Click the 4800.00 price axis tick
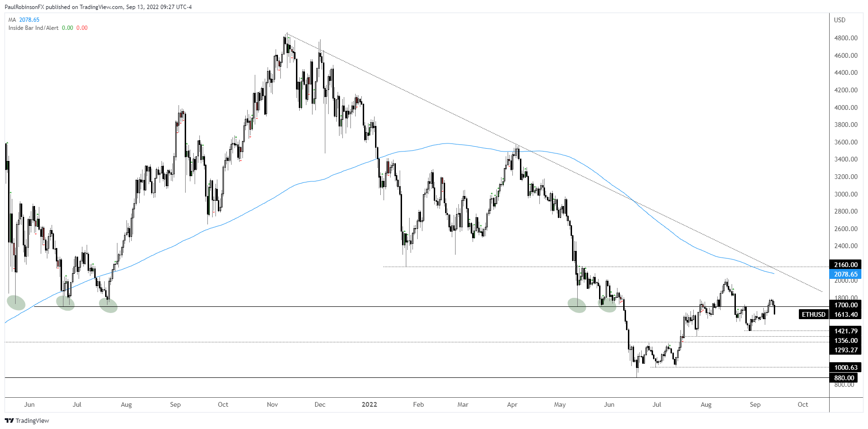Screen dimensions: 868x429 pos(846,38)
